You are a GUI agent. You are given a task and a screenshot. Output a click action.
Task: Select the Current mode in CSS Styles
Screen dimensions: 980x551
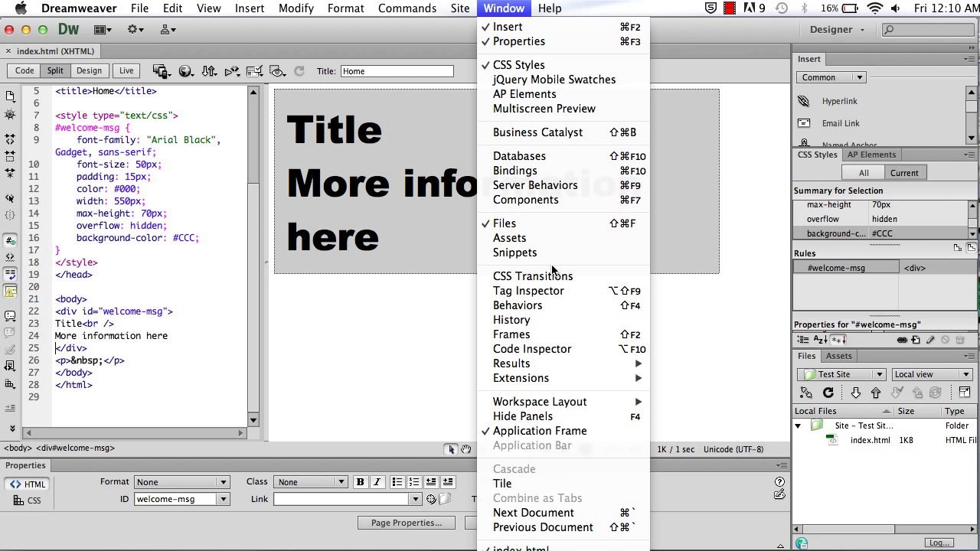[904, 173]
